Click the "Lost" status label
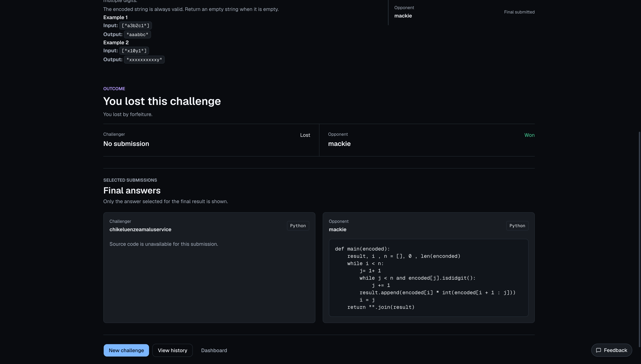Viewport: 641px width, 364px height. tap(305, 135)
